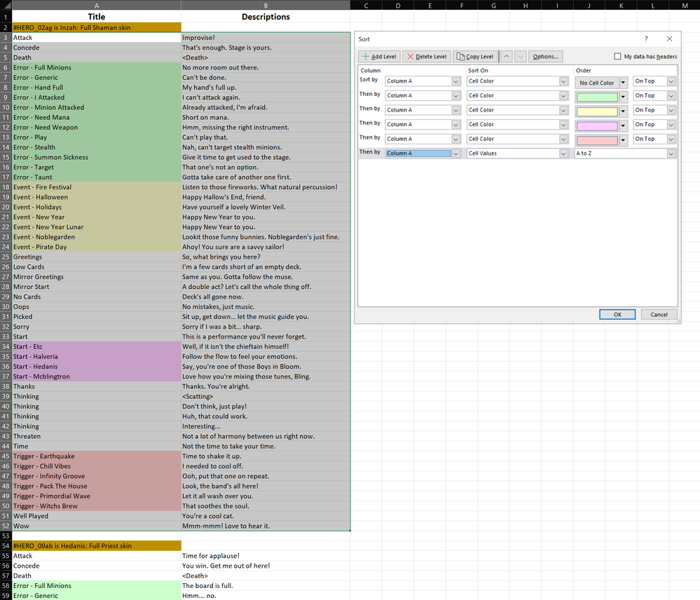Open the sort Options dialog
The width and height of the screenshot is (700, 600).
545,57
